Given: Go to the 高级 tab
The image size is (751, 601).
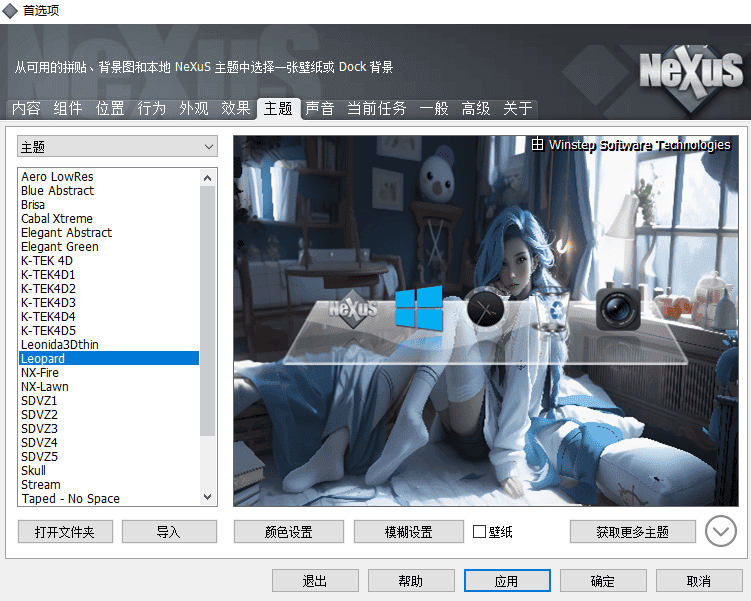Looking at the screenshot, I should click(x=476, y=108).
